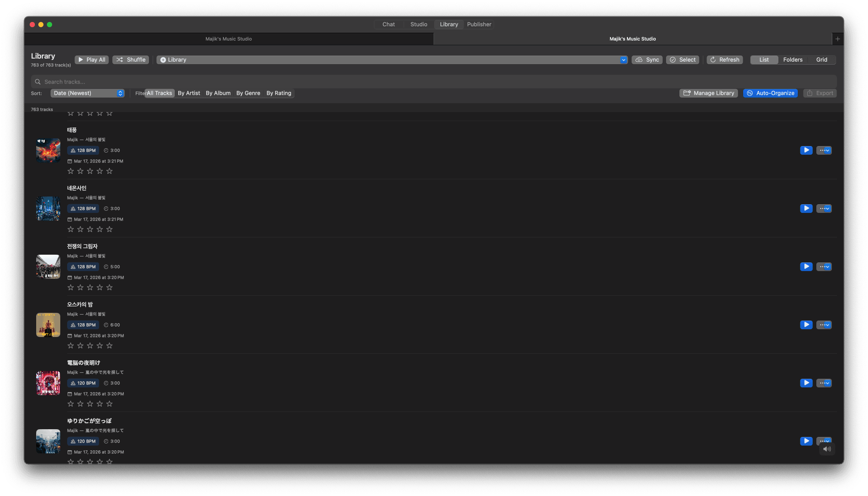Play the 오스카의 밤 track

(x=806, y=325)
